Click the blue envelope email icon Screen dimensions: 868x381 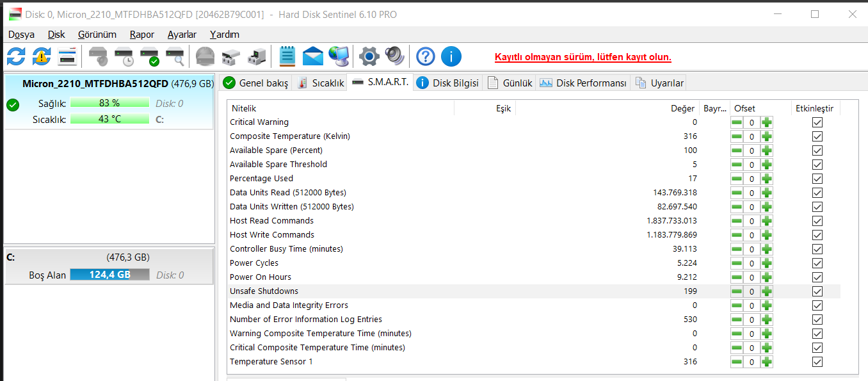click(x=313, y=56)
